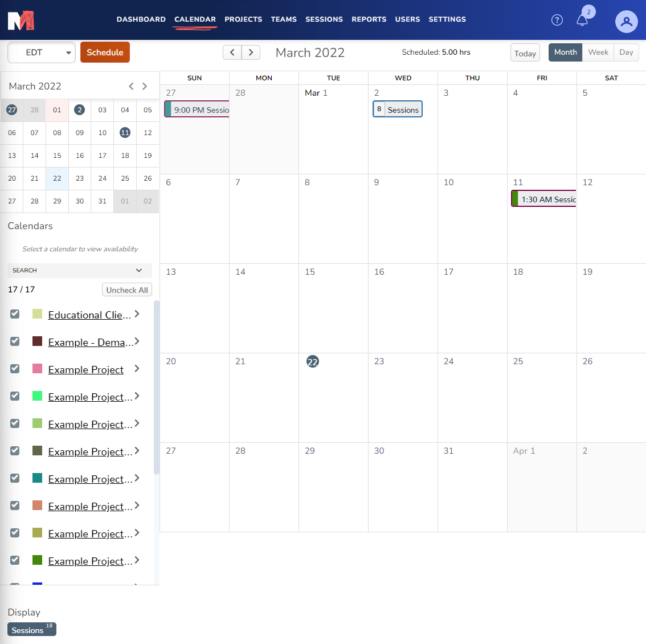Viewport: 646px width, 644px height.
Task: Open the user profile avatar
Action: click(x=626, y=22)
